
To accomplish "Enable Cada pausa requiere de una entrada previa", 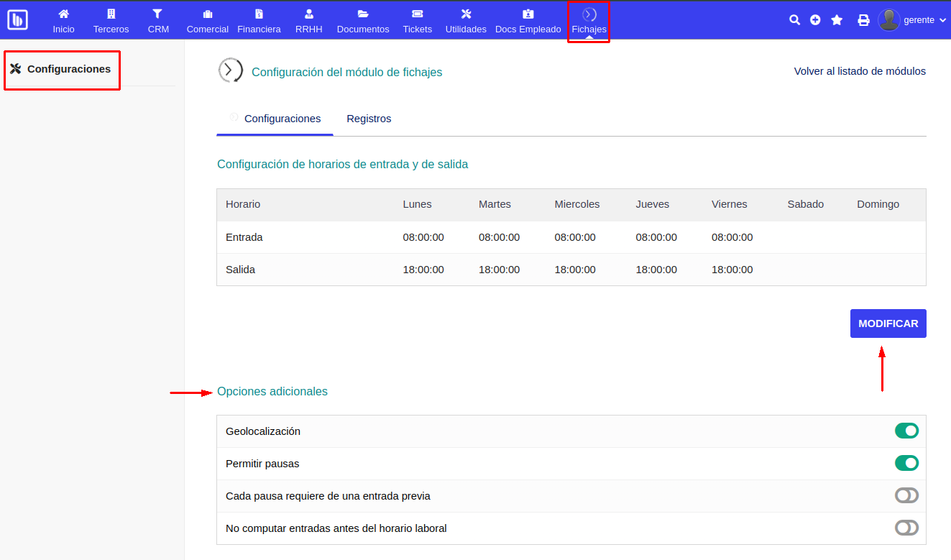I will (906, 495).
